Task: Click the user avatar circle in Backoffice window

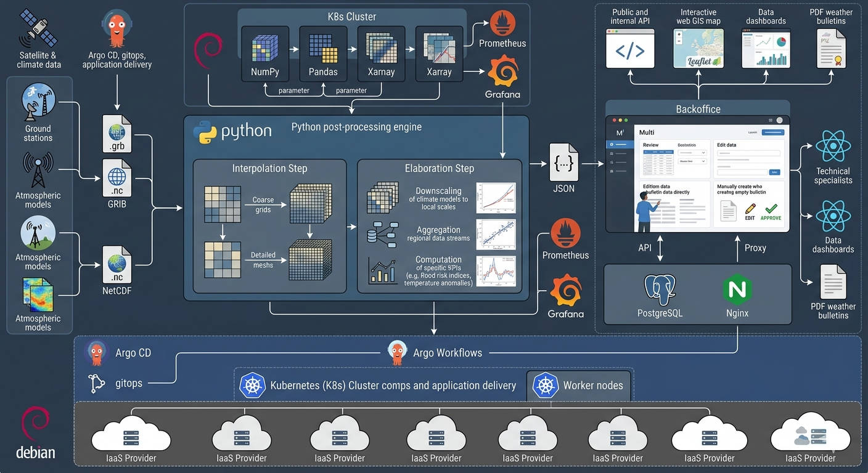Action: click(779, 120)
